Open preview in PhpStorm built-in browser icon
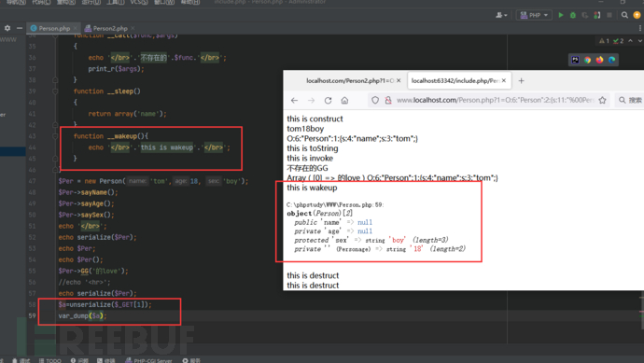The image size is (644, 363). coord(576,60)
